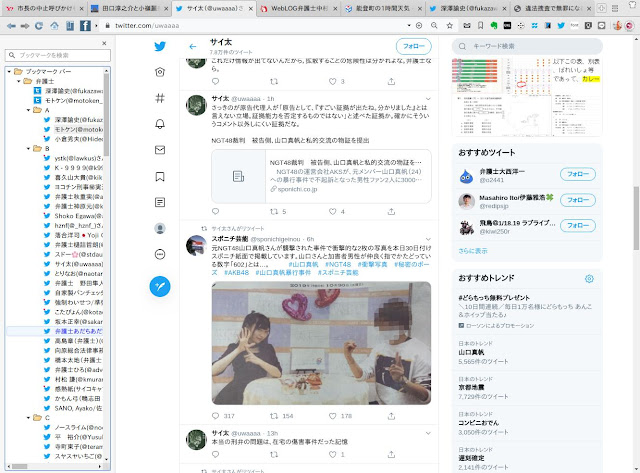Open the サイ太(@uwaaaa) bookmark
Screen dimensions: 640x473
(x=74, y=264)
